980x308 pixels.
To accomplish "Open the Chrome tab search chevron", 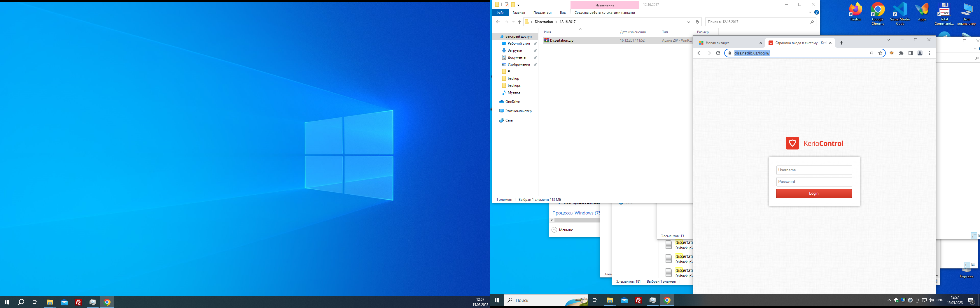I will [889, 40].
